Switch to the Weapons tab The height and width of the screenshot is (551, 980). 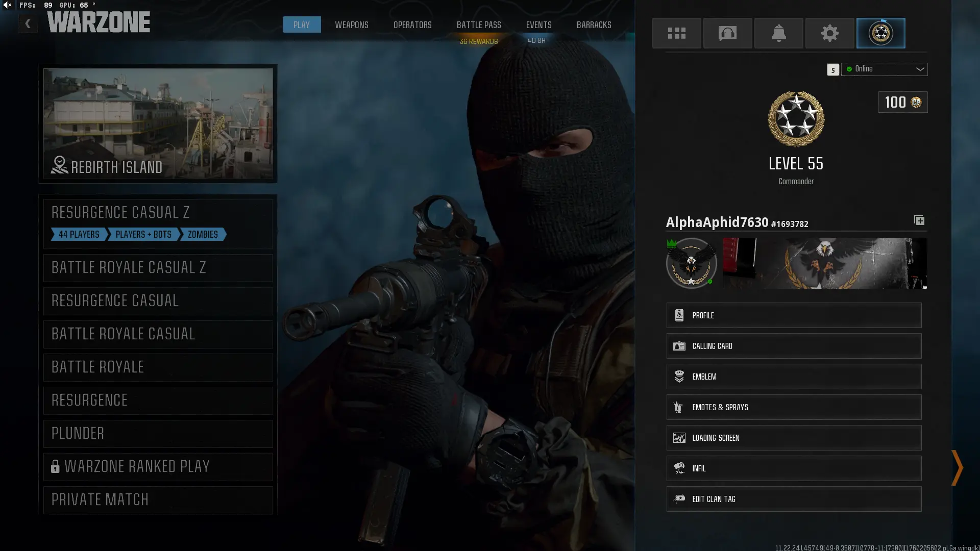coord(351,24)
